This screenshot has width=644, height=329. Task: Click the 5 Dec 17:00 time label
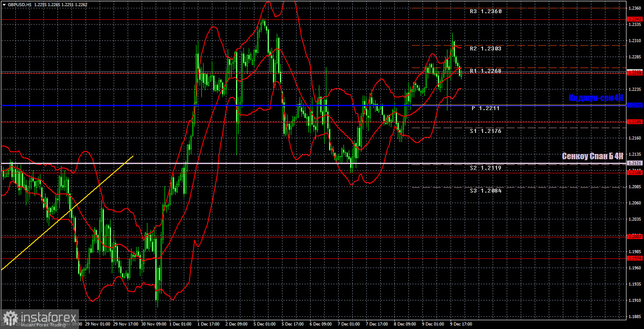pos(292,324)
